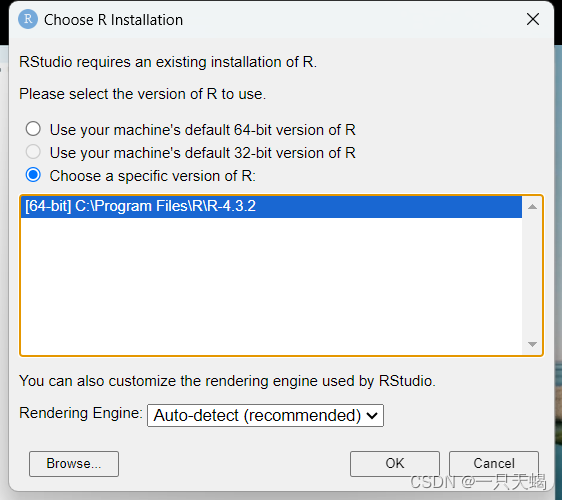Click the empty area of the R versions list
562x500 pixels.
coord(271,285)
